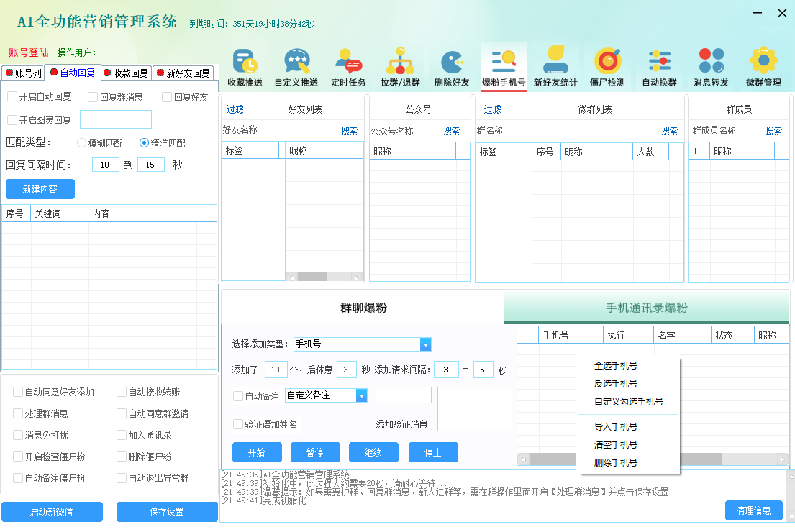Check the 加入通讯录 option
795x532 pixels.
tap(122, 435)
